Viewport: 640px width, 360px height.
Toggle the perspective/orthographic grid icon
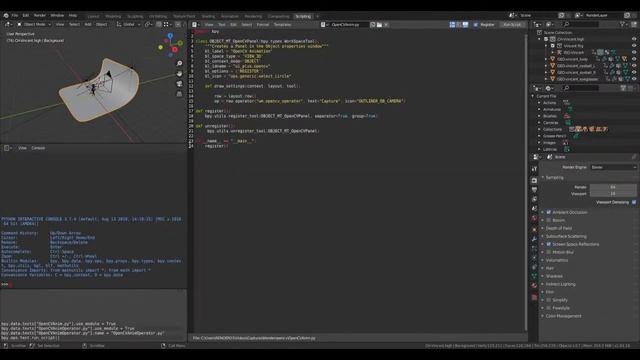coord(179,94)
